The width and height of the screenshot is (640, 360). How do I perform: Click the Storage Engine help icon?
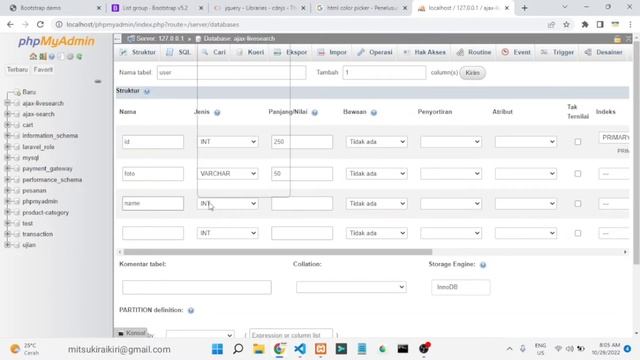483,265
